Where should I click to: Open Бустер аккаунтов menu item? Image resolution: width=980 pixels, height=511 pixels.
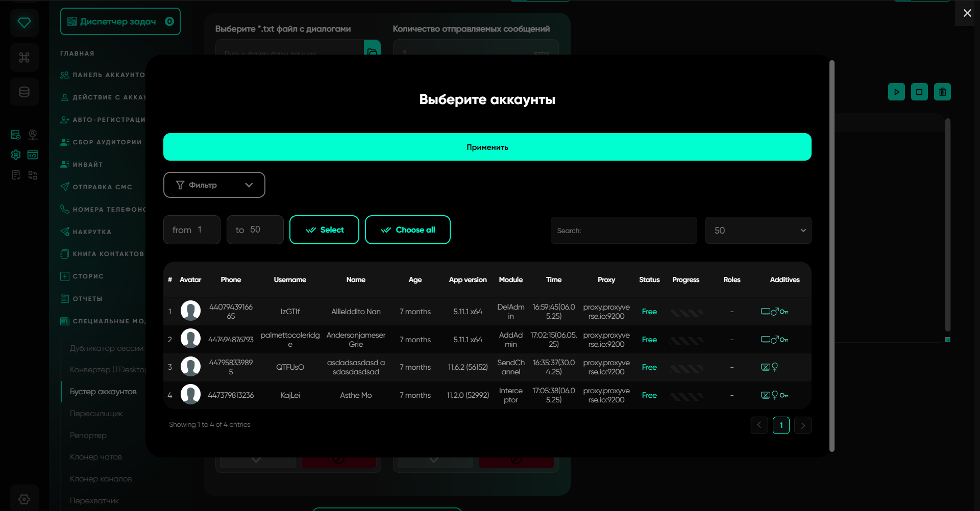coord(103,392)
